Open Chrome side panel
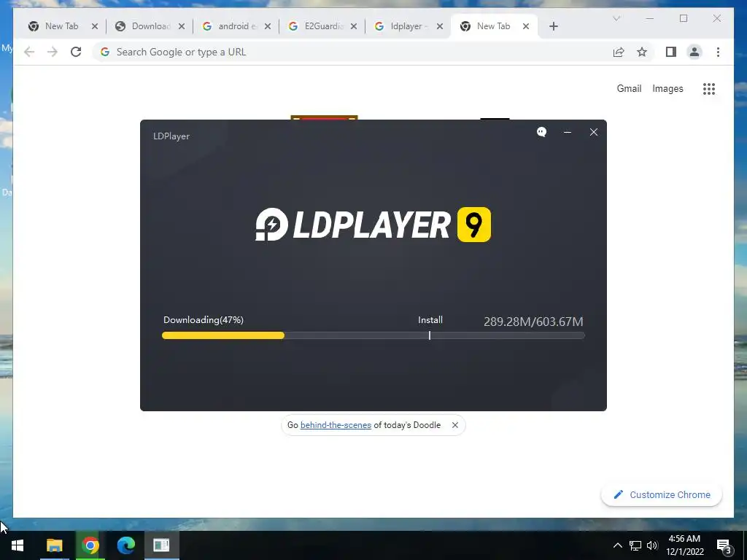This screenshot has height=560, width=747. tap(671, 52)
